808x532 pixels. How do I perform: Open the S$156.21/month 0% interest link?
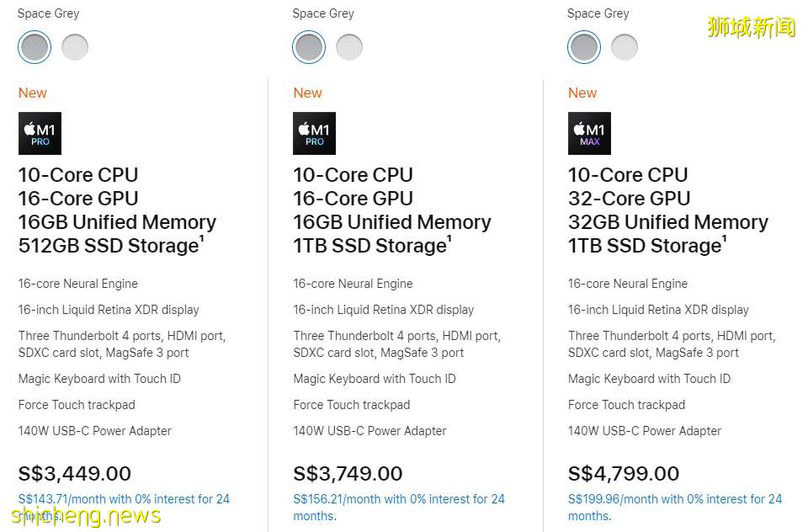(x=398, y=499)
